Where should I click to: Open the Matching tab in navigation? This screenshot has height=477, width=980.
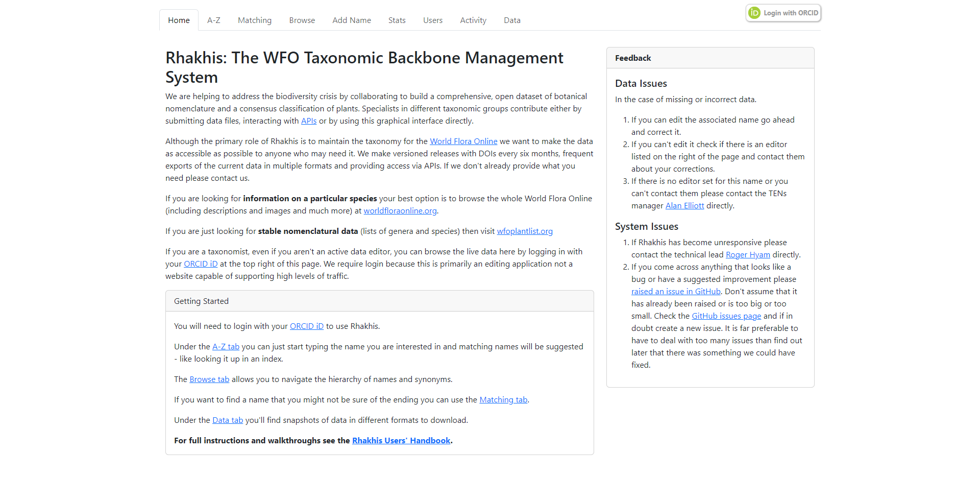[x=254, y=20]
